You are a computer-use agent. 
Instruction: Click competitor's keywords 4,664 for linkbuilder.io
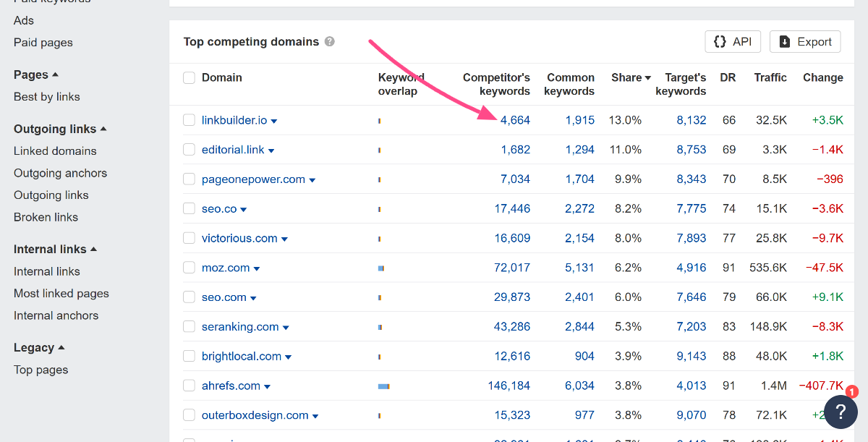click(x=515, y=120)
